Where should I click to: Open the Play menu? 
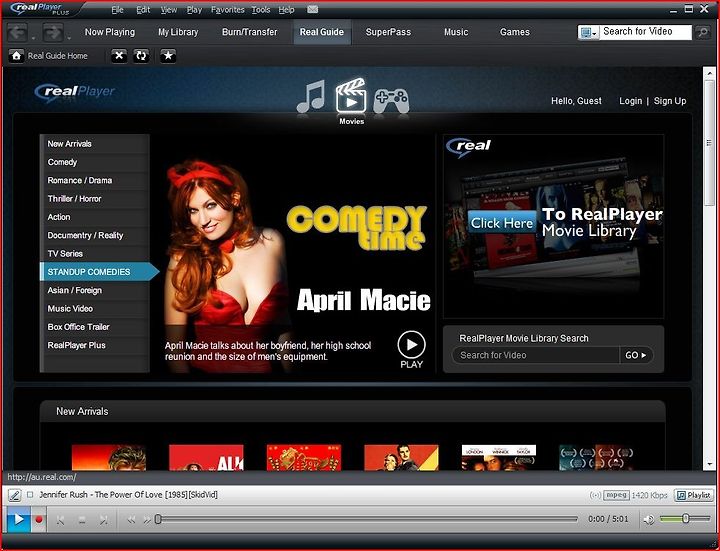point(194,10)
